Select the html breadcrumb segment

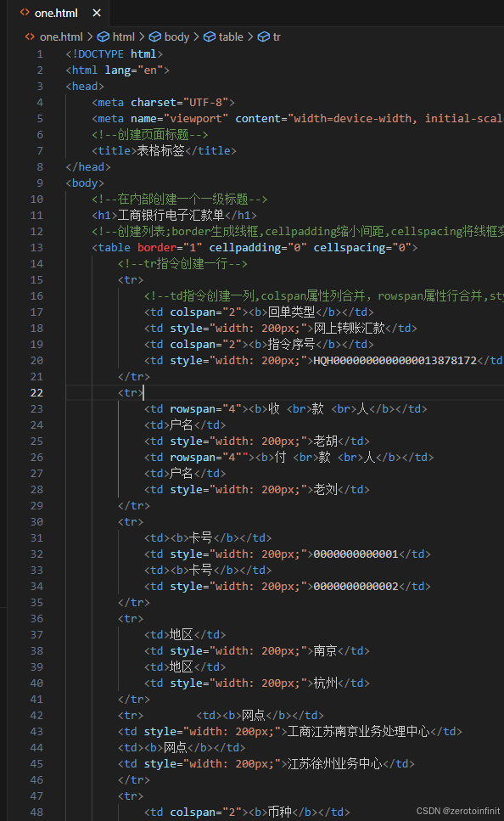tap(124, 37)
